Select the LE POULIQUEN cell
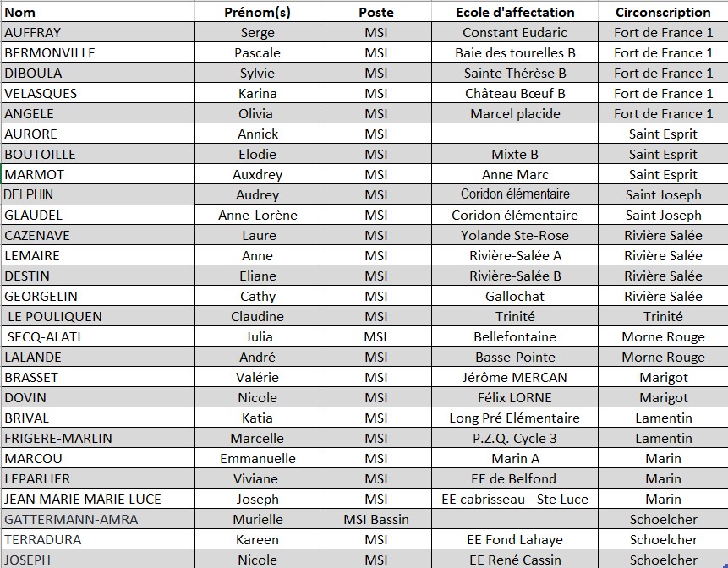The width and height of the screenshot is (728, 568). click(98, 316)
